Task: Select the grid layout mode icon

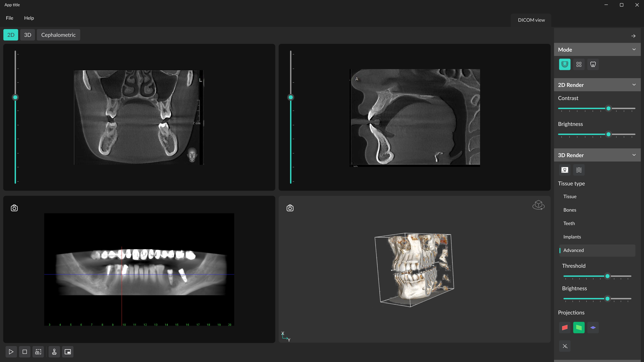Action: click(579, 65)
